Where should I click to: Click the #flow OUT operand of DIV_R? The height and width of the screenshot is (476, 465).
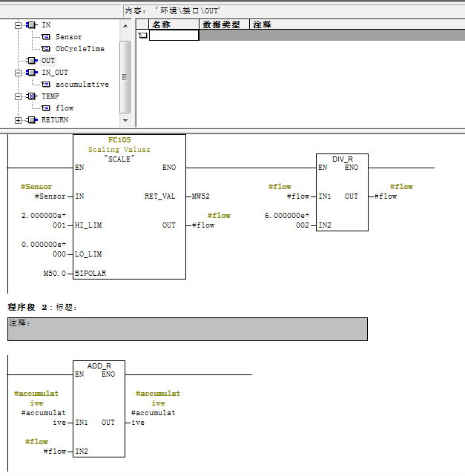(x=386, y=196)
